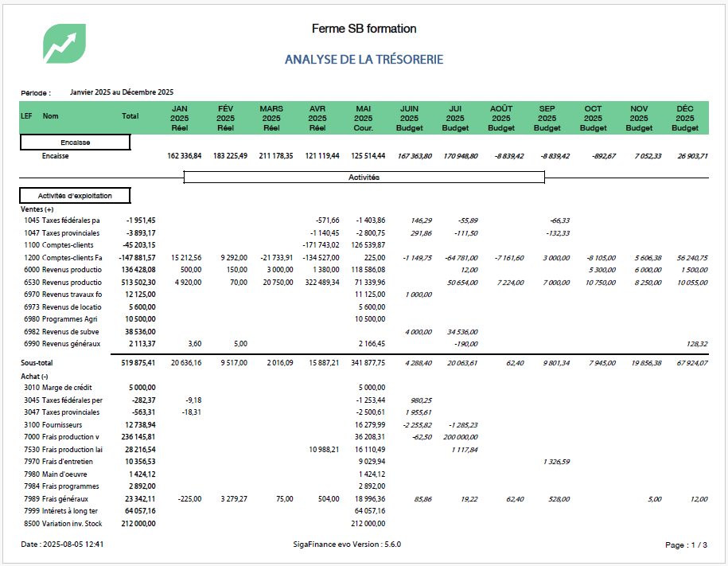Click row '1100 Comptes-clients'
The height and width of the screenshot is (566, 728).
[x=364, y=245]
